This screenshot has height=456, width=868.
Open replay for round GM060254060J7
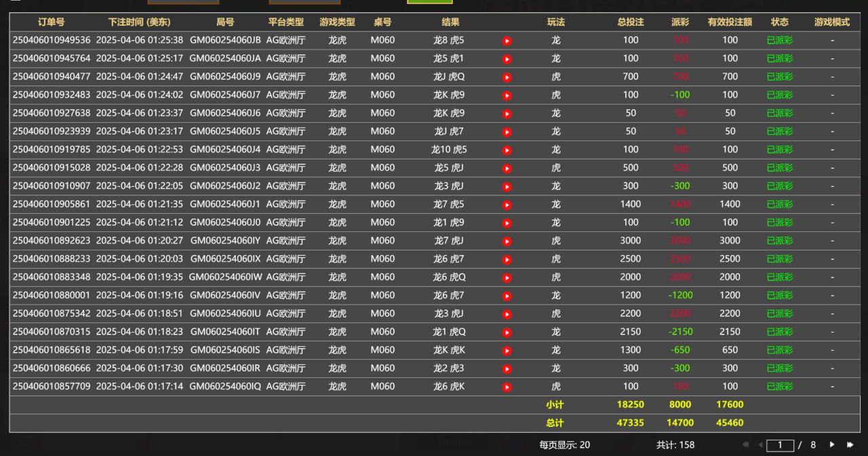507,96
